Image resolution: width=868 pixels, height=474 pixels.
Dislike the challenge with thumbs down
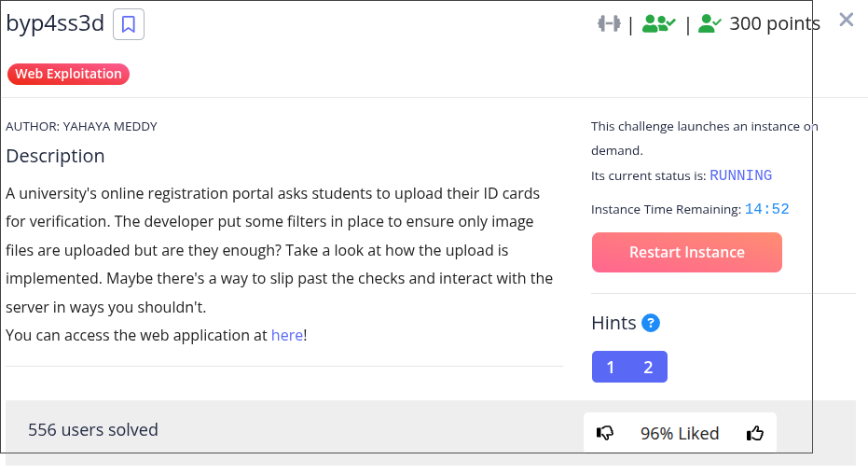click(605, 433)
